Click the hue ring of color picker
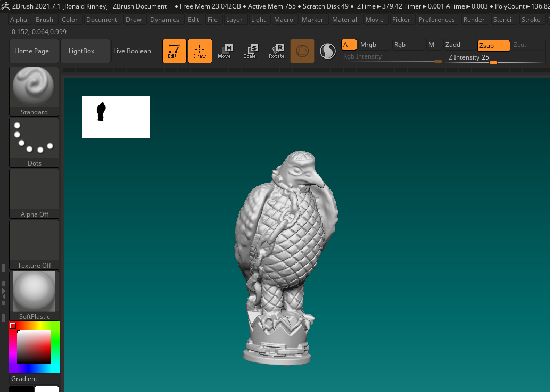 [56, 347]
